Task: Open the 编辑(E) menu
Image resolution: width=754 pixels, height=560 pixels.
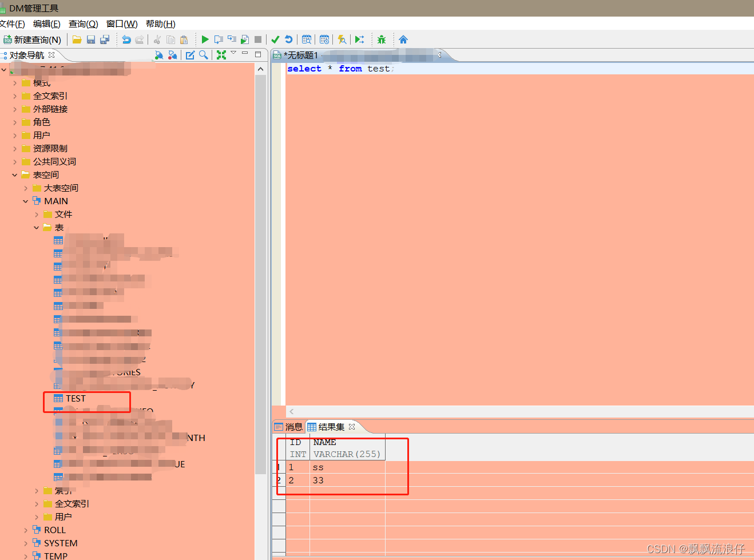Action: point(47,23)
